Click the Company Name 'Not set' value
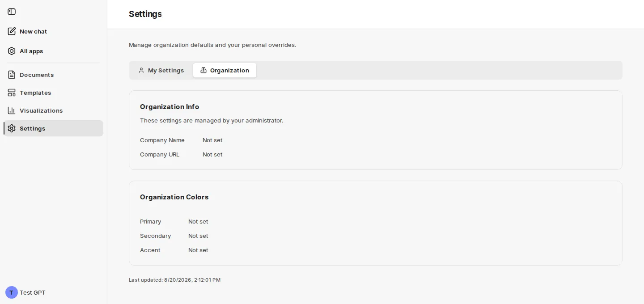The width and height of the screenshot is (644, 304). [x=212, y=140]
